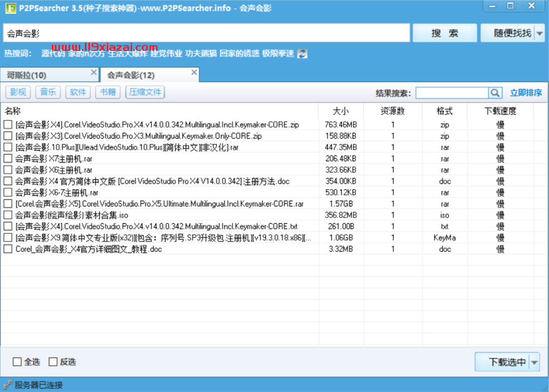Image resolution: width=549 pixels, height=392 pixels.
Task: Check the Keymaker-CORE.txt row box
Action: [x=8, y=226]
